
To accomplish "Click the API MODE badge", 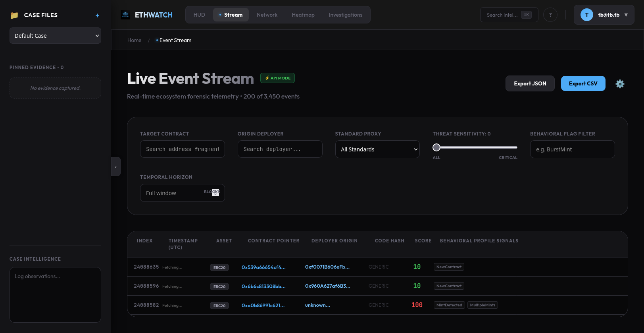I will (278, 78).
